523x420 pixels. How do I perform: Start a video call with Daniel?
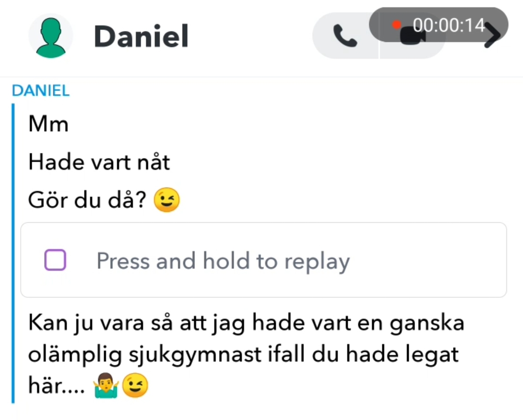[412, 37]
